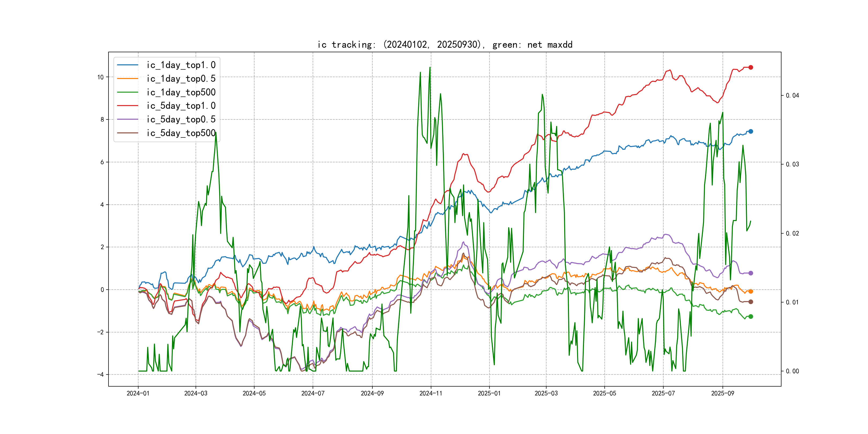
Task: Click the 2025-01 x-axis tick label
Action: pos(489,393)
